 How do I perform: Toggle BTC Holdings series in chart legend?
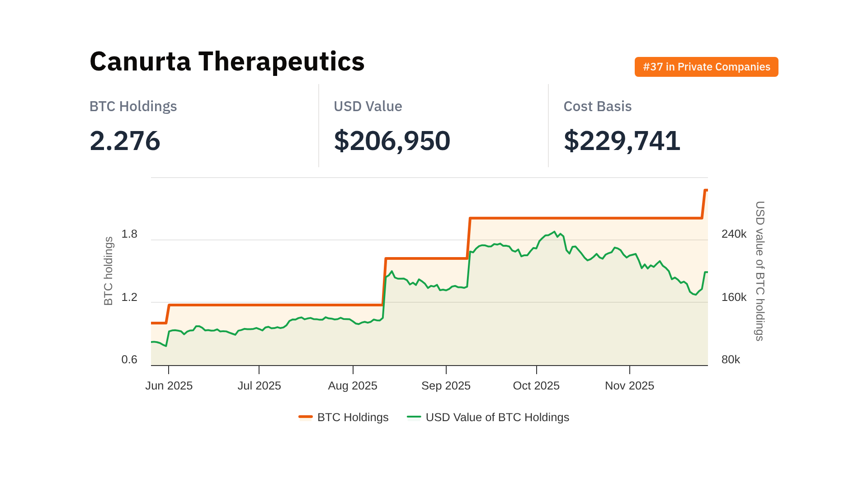point(353,417)
